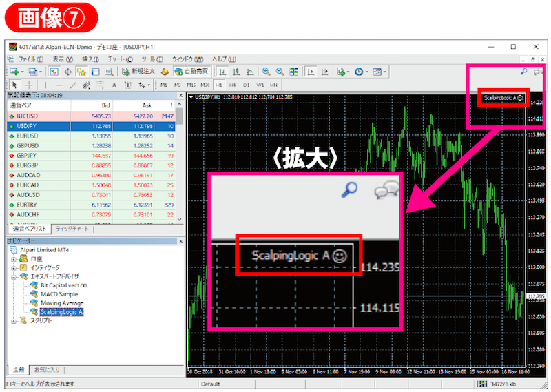Switch chart to M15 timeframe
Viewport: 551px width, 392px height.
pos(191,85)
